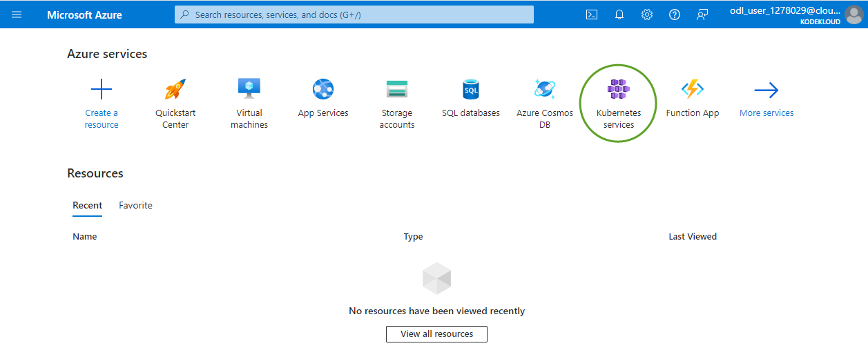
Task: Click the Virtual machines icon
Action: point(249,89)
